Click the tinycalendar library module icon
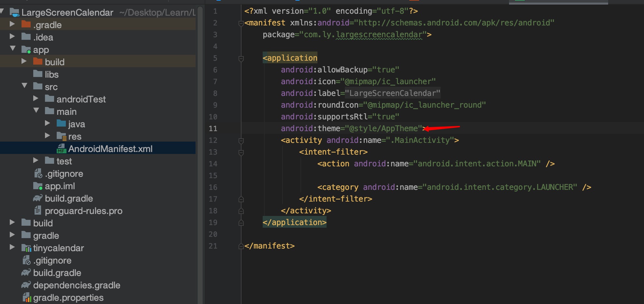644x304 pixels. (26, 248)
